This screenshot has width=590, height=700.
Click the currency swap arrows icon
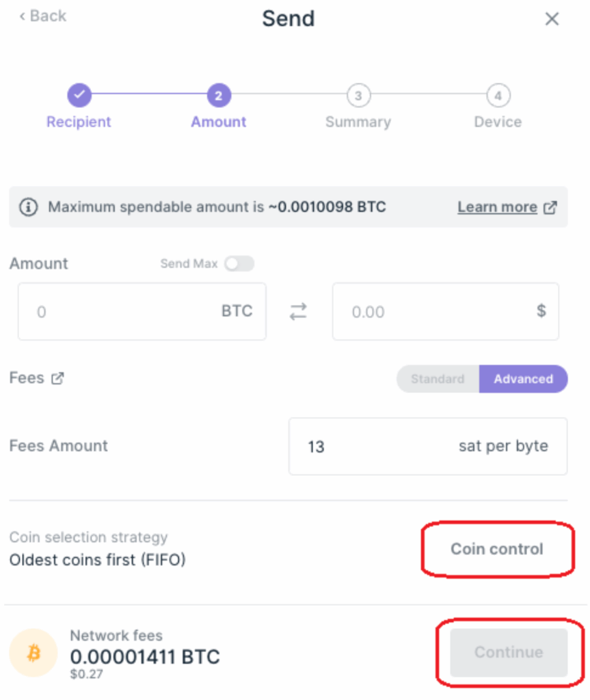[x=298, y=311]
